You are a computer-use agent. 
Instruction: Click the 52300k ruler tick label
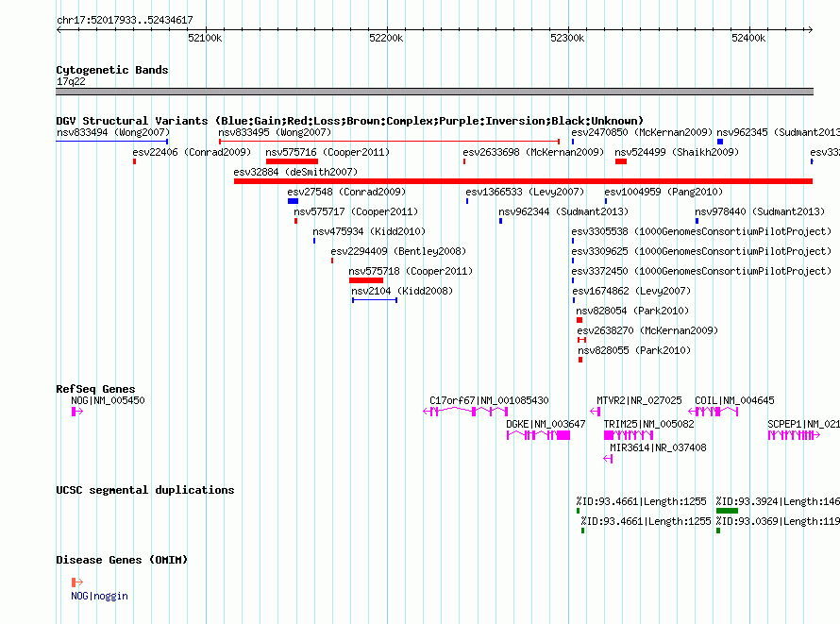coord(567,38)
